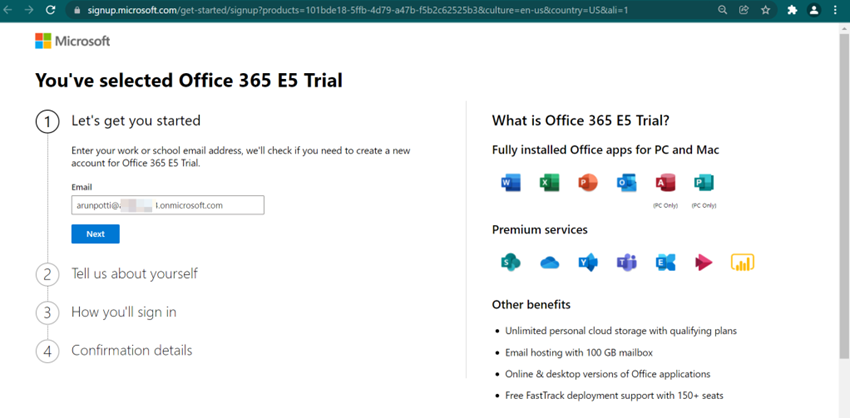Click 'Free FastTrack deployment support' bullet
850x418 pixels.
614,396
